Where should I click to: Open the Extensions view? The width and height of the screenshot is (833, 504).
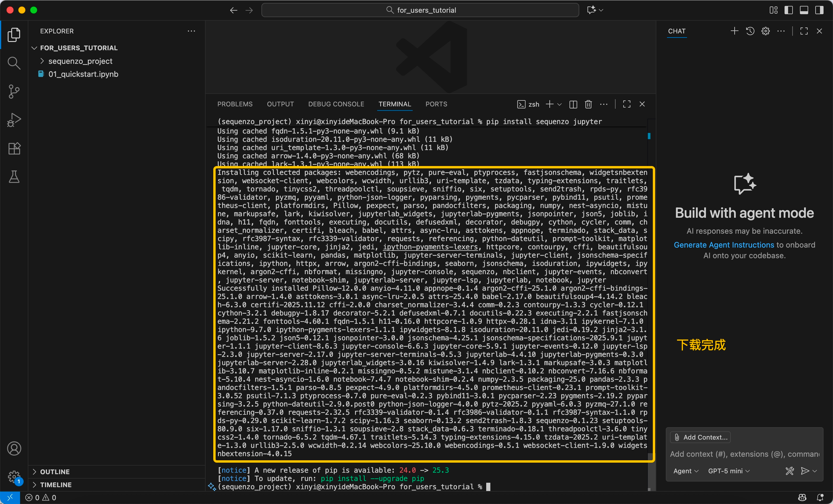(14, 148)
